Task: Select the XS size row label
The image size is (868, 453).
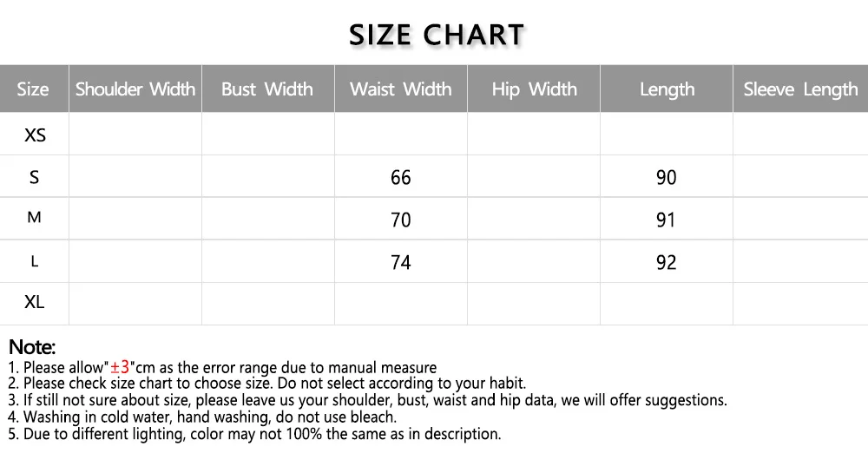Action: coord(35,135)
